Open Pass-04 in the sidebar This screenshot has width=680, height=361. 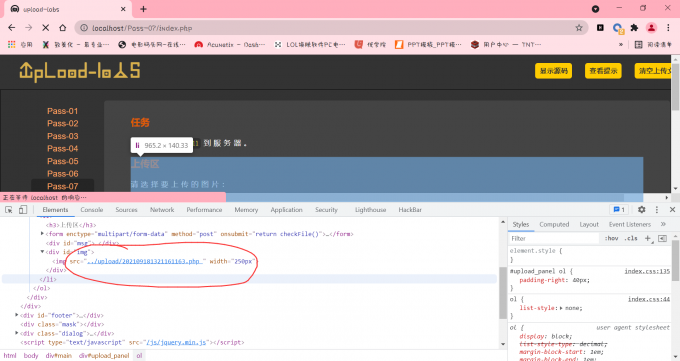tap(63, 149)
